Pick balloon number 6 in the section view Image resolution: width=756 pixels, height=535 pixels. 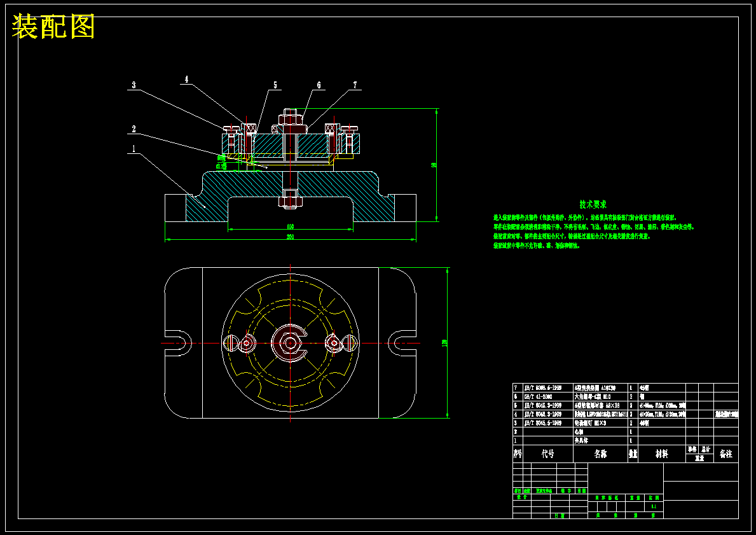point(319,85)
